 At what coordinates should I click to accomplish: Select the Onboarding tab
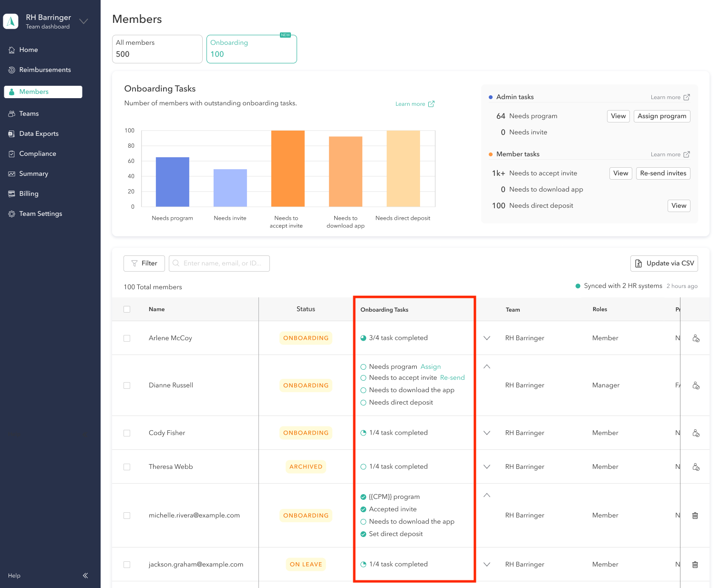[x=251, y=49]
